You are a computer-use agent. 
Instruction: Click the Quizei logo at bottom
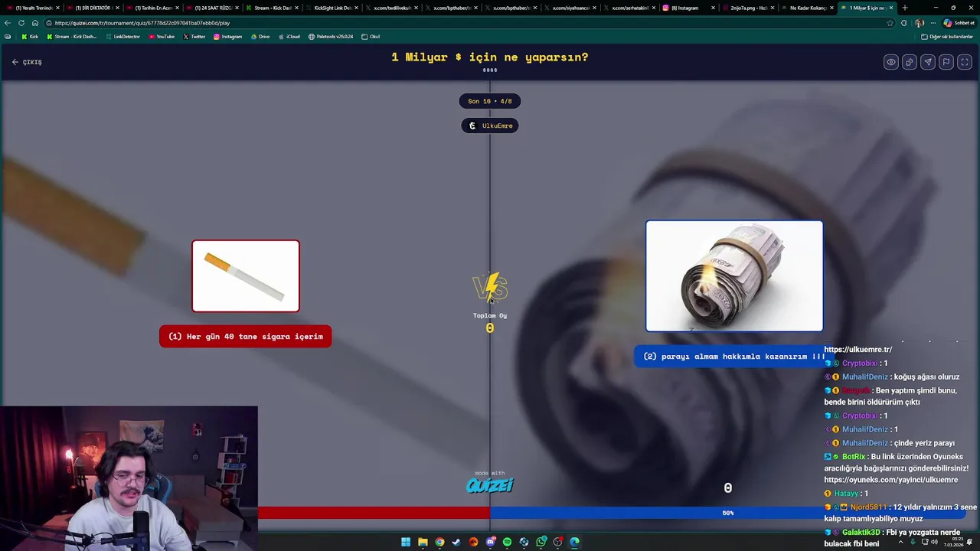click(x=490, y=485)
